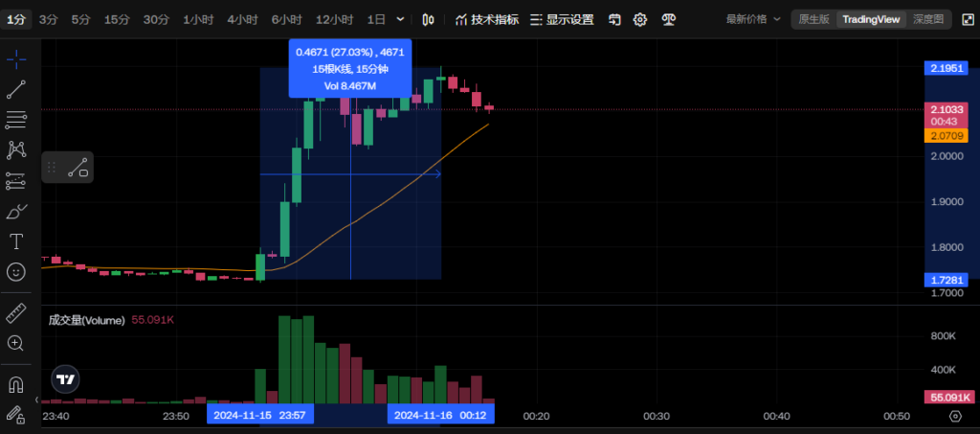Toggle lock all drawing tools
This screenshot has width=980, height=434.
tap(16, 414)
